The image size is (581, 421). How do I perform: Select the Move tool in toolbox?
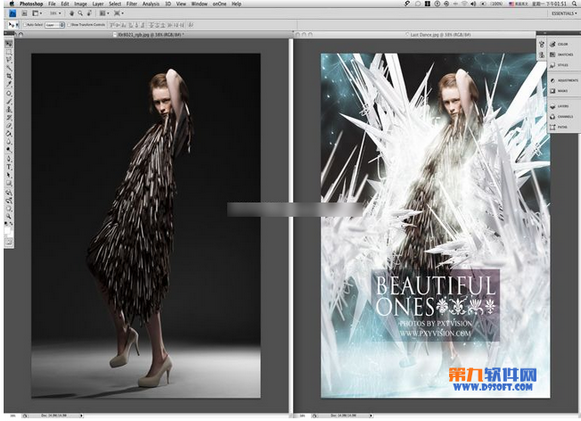pos(9,44)
